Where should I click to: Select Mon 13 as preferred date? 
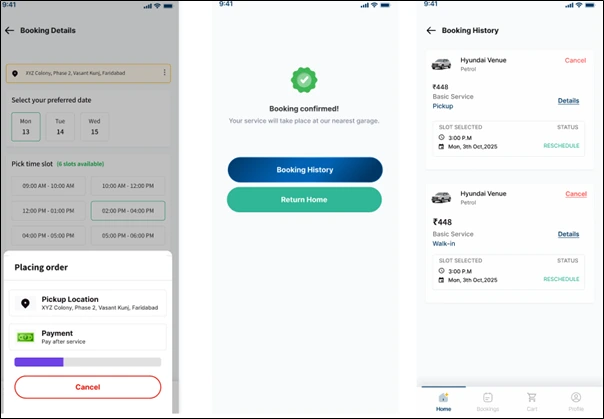26,127
